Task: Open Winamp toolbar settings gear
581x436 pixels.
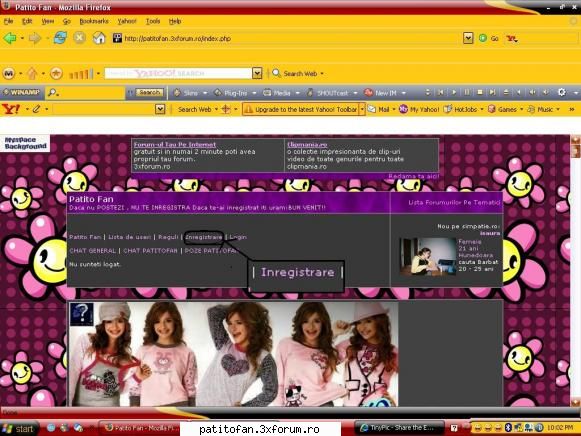Action: 562,92
